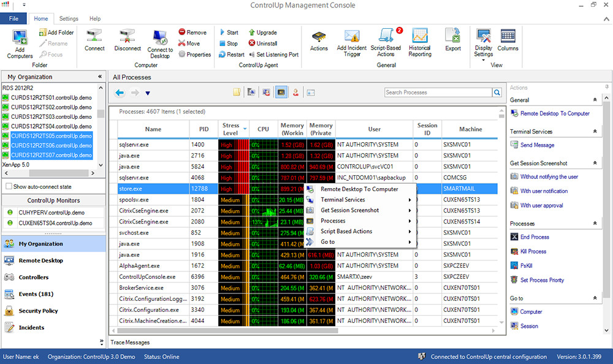Click the Connect computer icon
Screen dimensions: 613x364
pos(94,36)
